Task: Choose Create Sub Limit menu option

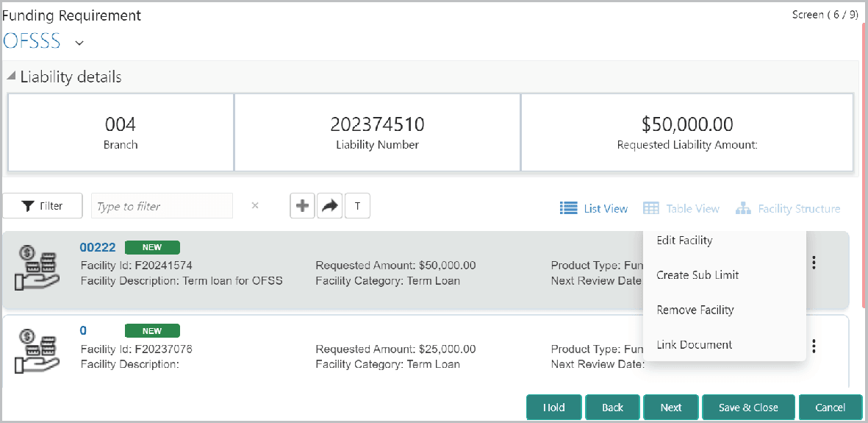Action: (697, 275)
